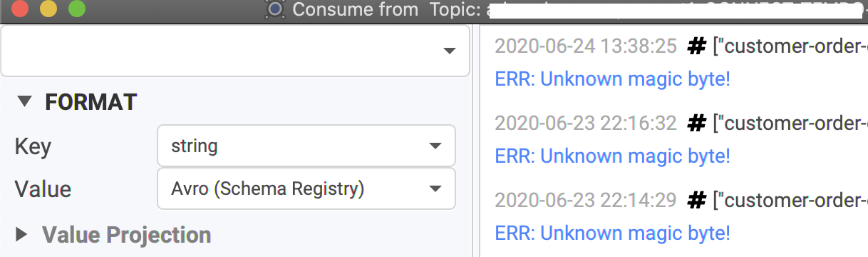Collapse the FORMAT section disclosure triangle
Screen dimensions: 868x257
coord(25,102)
